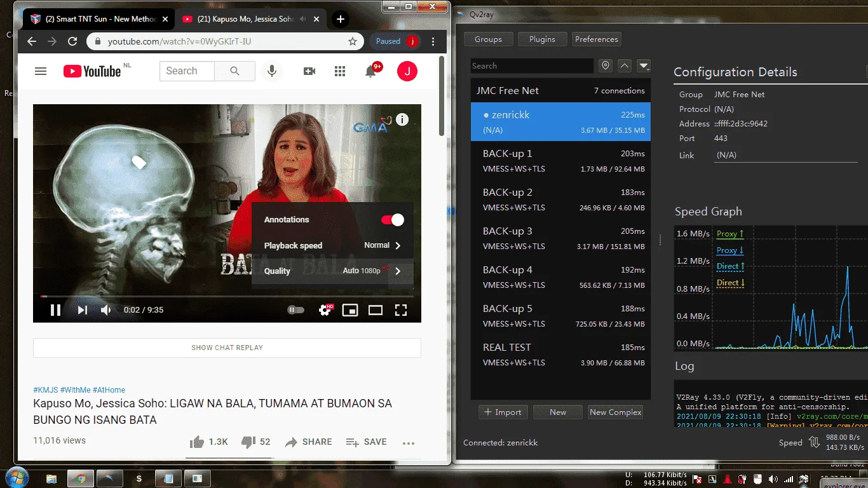Image resolution: width=868 pixels, height=488 pixels.
Task: Locate the connected node in Qv2ray
Action: click(606, 66)
